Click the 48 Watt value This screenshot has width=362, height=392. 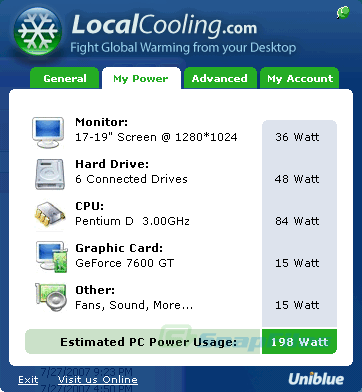click(297, 179)
